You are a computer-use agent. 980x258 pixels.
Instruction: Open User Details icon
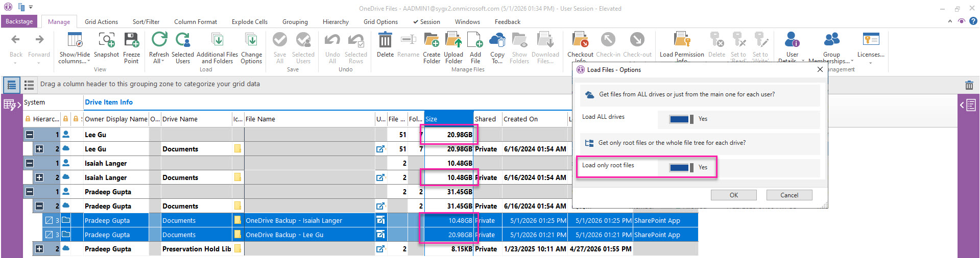click(x=792, y=40)
